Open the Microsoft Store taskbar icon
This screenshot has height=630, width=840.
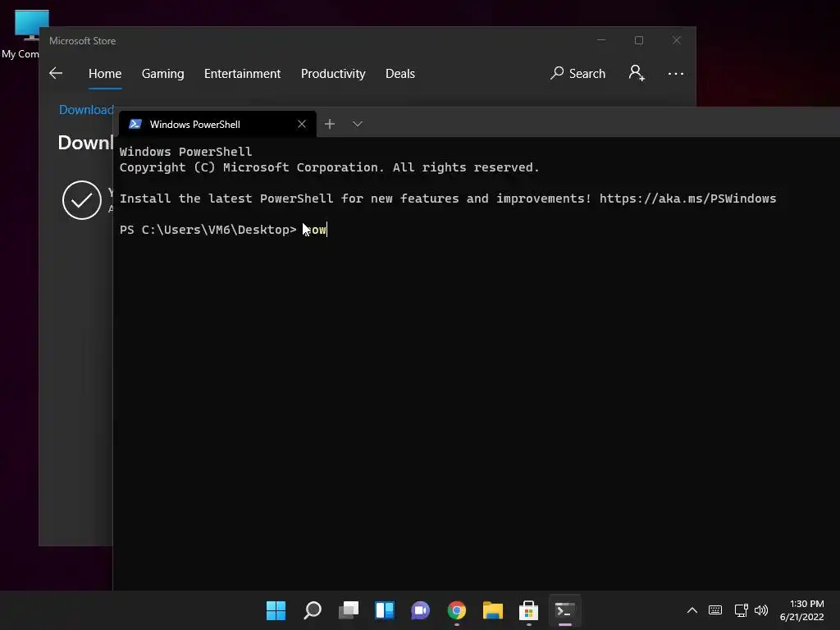point(529,610)
